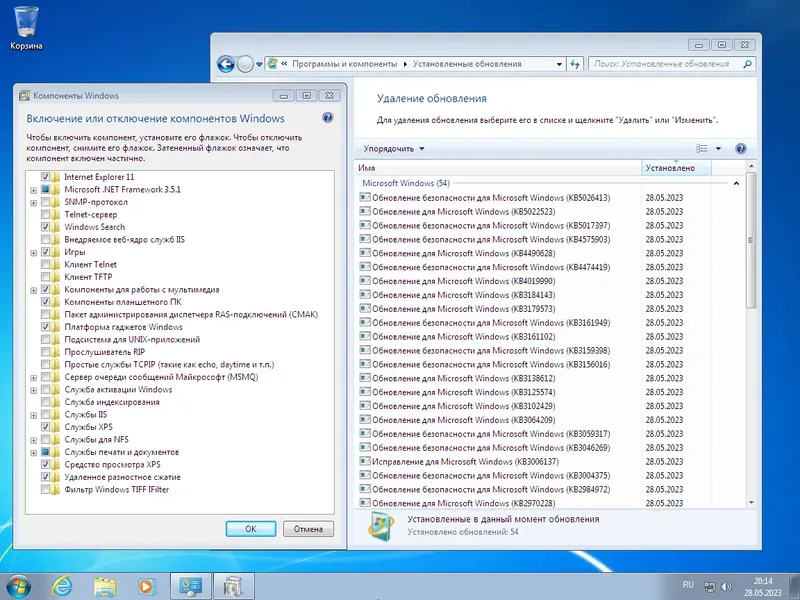Click the Forward arrow in Installed Updates window

pos(245,64)
